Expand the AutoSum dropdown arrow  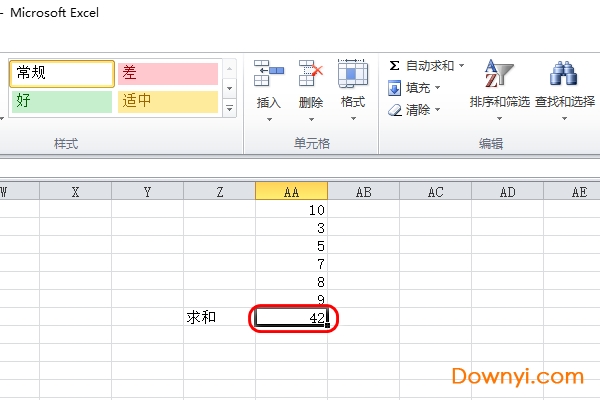pos(461,66)
